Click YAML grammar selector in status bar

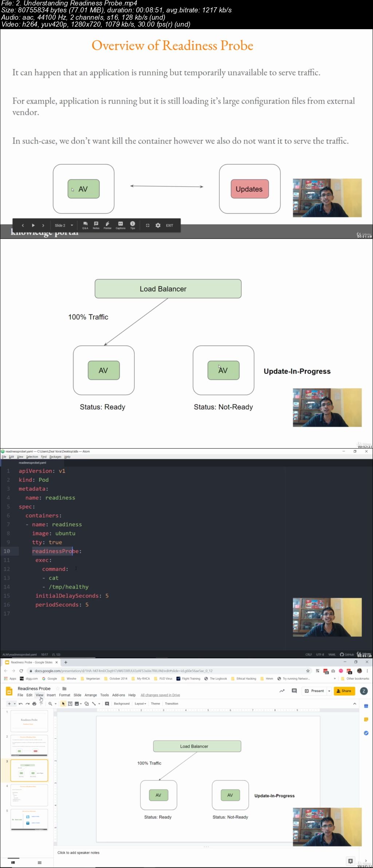[332, 655]
